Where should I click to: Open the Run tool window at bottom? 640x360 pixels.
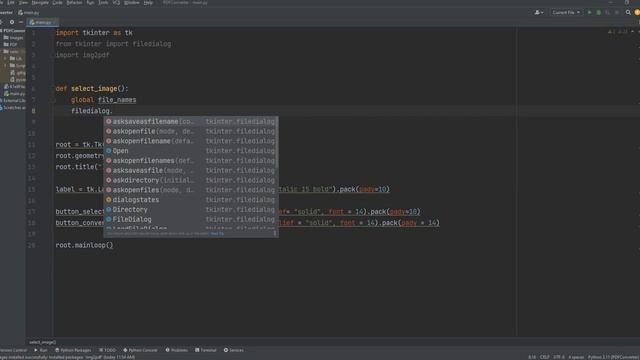pyautogui.click(x=41, y=350)
